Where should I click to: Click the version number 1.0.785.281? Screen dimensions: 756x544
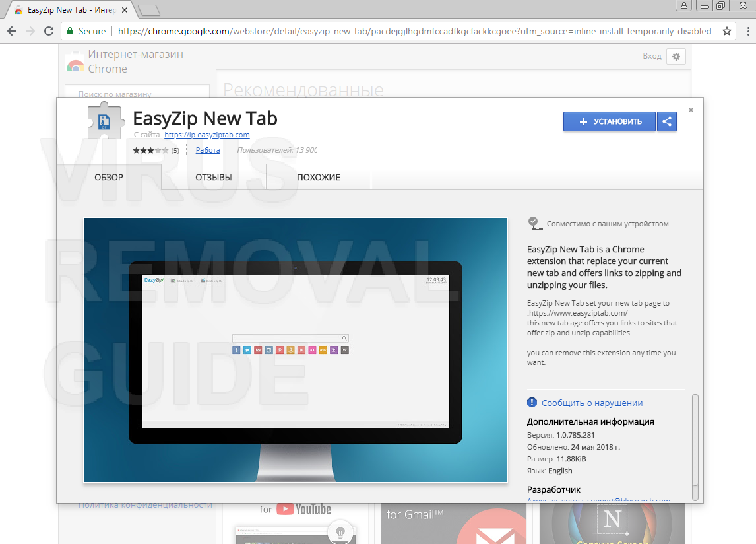[x=575, y=435]
